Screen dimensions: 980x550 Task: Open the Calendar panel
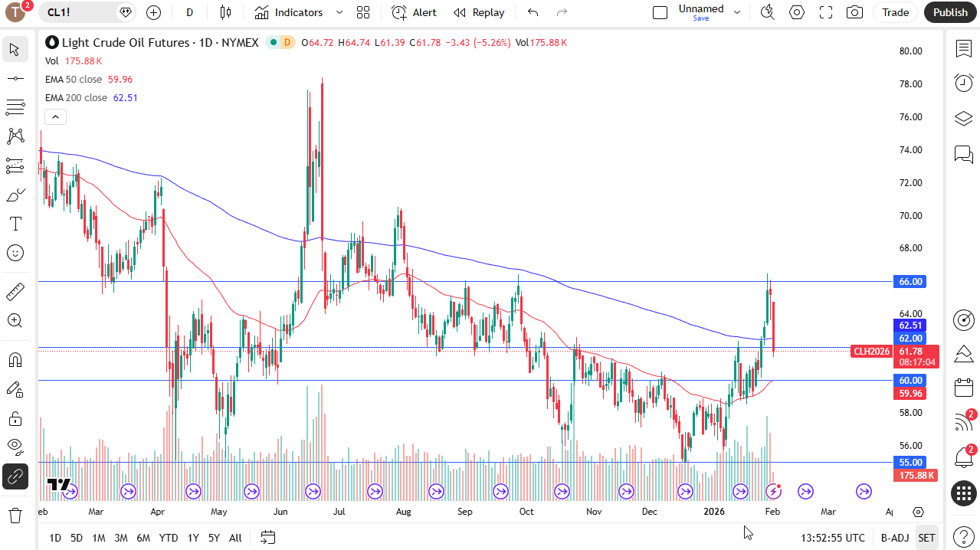963,388
